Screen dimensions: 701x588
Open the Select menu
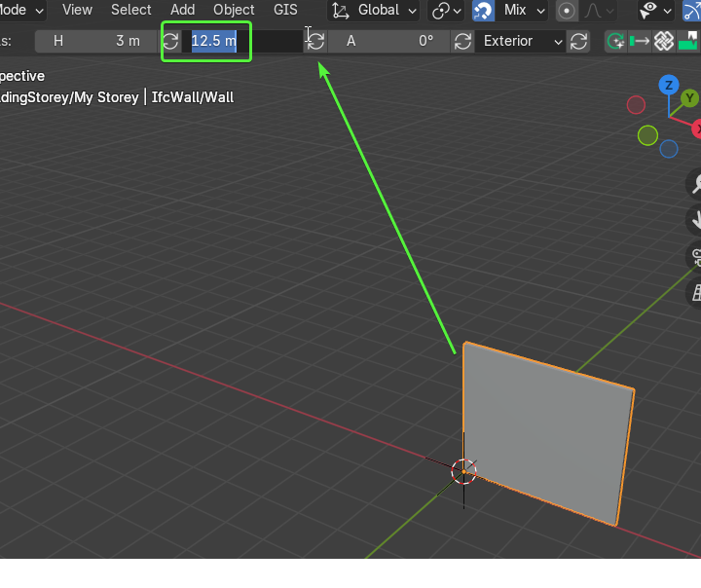point(131,10)
